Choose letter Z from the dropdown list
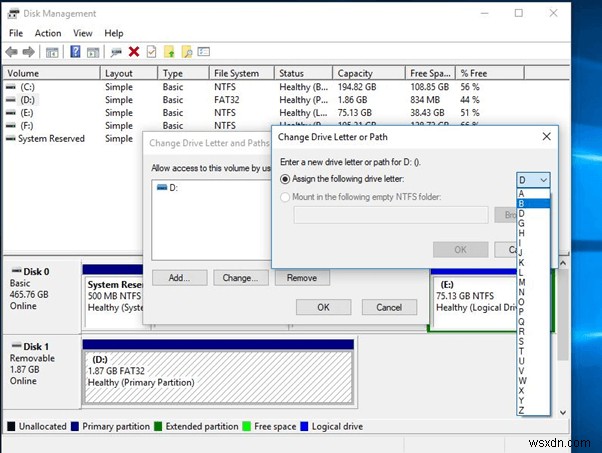Viewport: 602px width, 453px height. tap(533, 410)
